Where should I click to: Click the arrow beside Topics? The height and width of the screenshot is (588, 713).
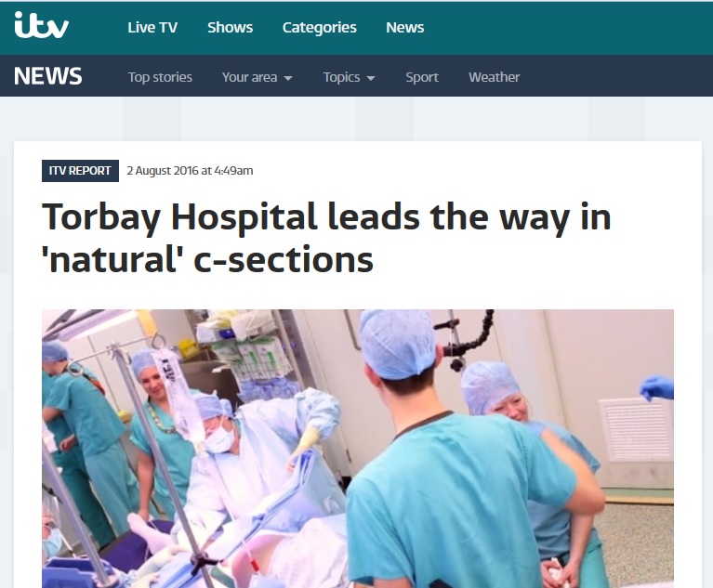pos(371,78)
